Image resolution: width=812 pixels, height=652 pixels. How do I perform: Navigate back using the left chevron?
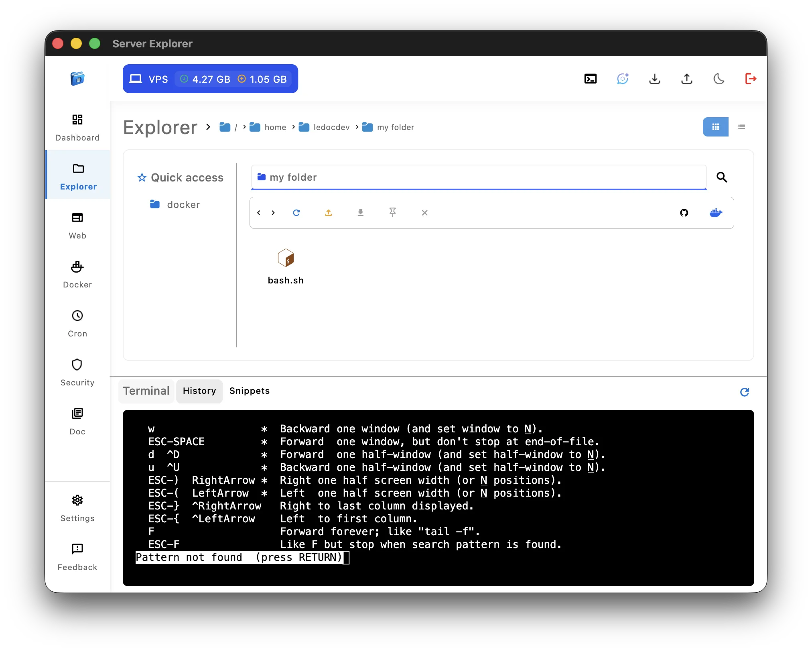pyautogui.click(x=259, y=213)
